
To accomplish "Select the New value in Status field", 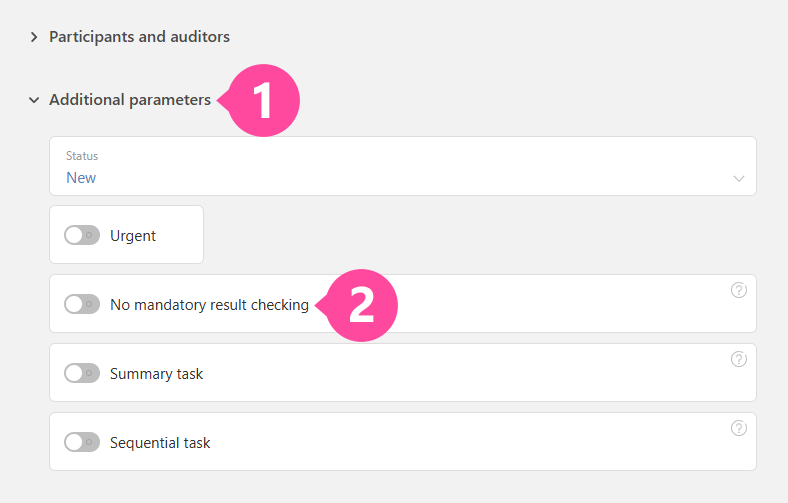I will point(81,177).
